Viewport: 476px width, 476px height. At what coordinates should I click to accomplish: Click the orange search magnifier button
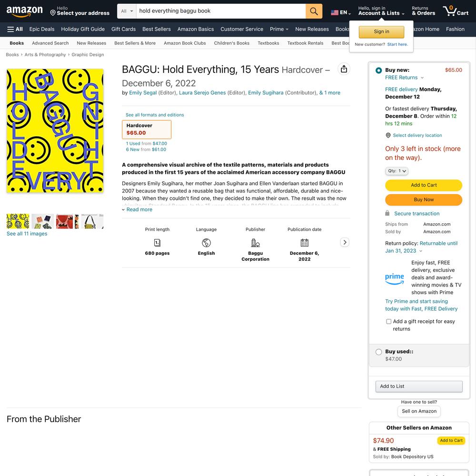pyautogui.click(x=314, y=11)
